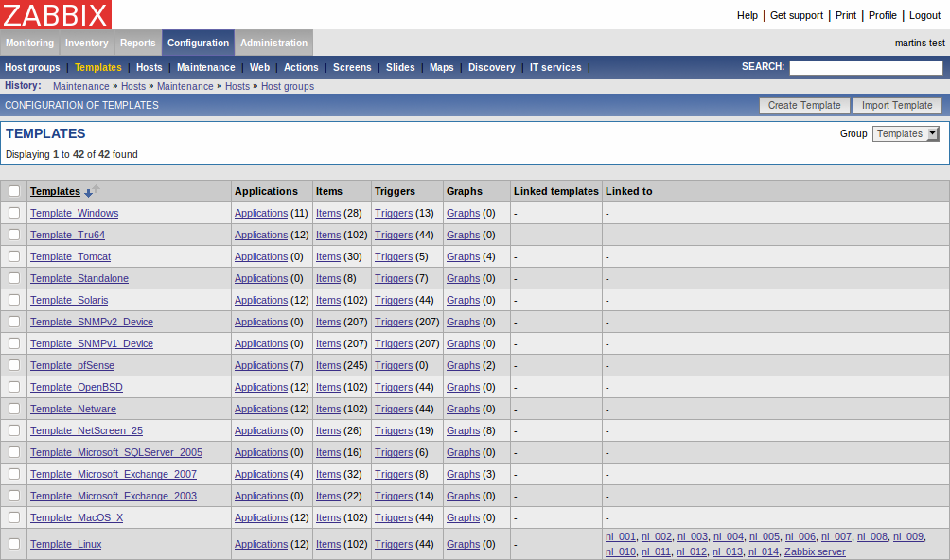
Task: Click the Print link
Action: pyautogui.click(x=846, y=16)
